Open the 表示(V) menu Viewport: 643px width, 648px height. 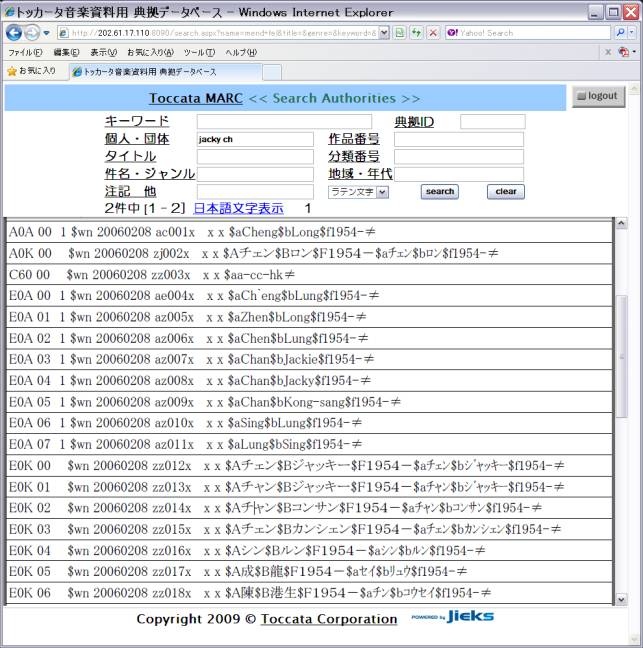click(104, 52)
